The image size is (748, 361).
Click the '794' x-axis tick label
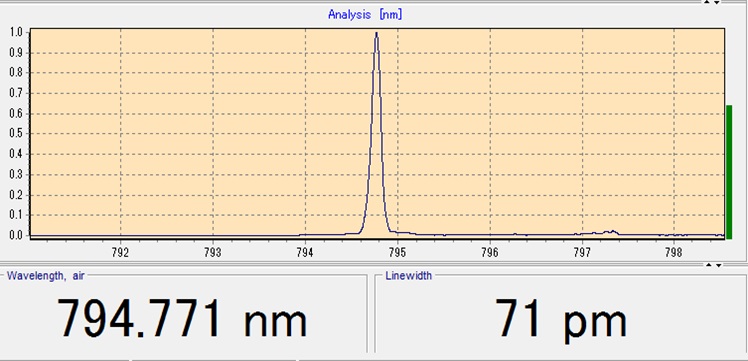(x=305, y=252)
